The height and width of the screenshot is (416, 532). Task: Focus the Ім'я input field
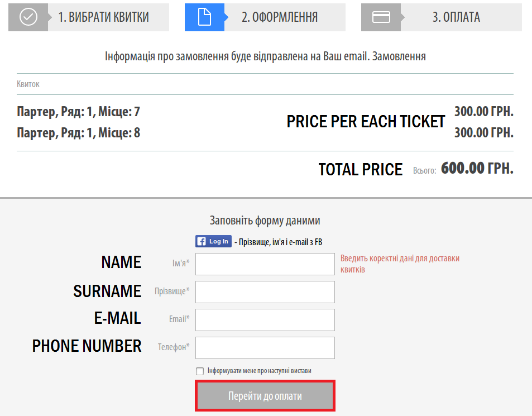tap(265, 264)
